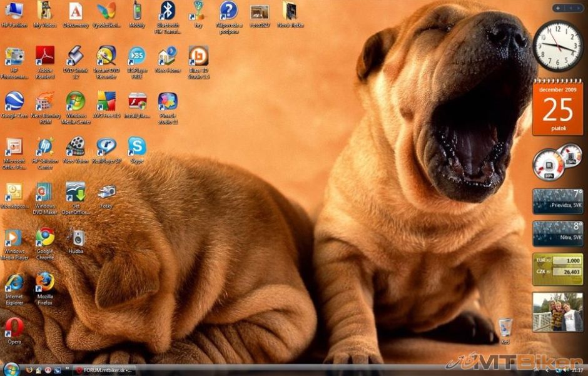
Task: Click the Windows Start orb
Action: [x=11, y=370]
